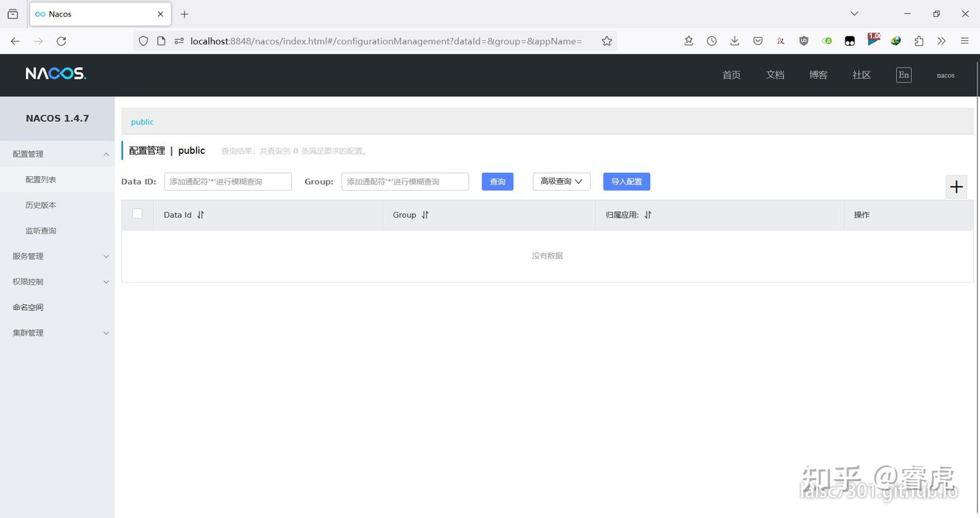
Task: Click 导入配置 button
Action: point(627,181)
